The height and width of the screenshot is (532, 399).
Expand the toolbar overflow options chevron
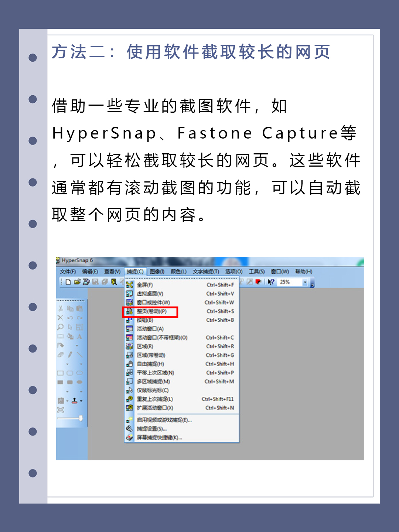[312, 284]
